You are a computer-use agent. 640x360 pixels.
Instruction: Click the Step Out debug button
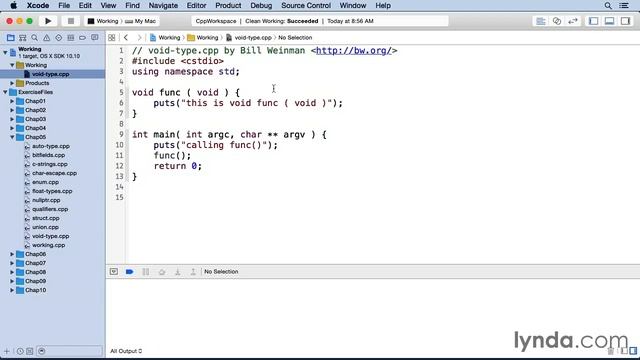pos(193,271)
